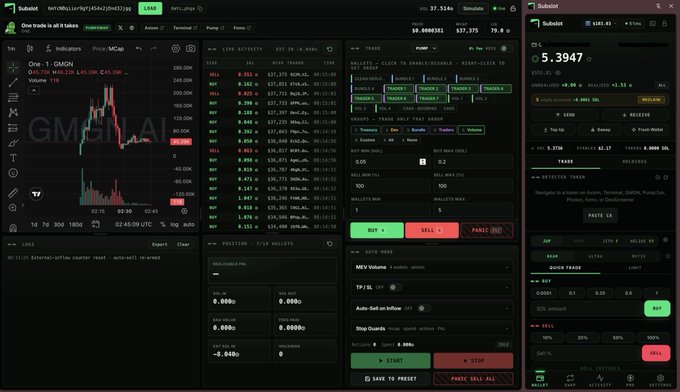The height and width of the screenshot is (392, 680).
Task: Open the chart date range calendar icon
Action: pyautogui.click(x=95, y=224)
